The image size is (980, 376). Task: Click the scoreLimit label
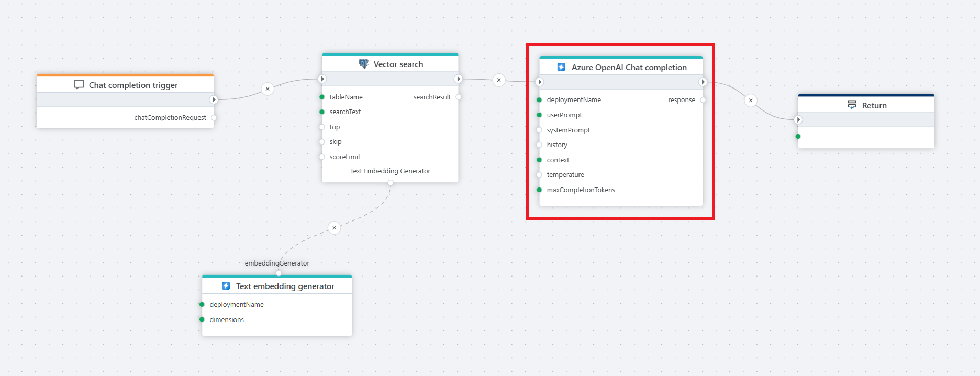(x=345, y=157)
